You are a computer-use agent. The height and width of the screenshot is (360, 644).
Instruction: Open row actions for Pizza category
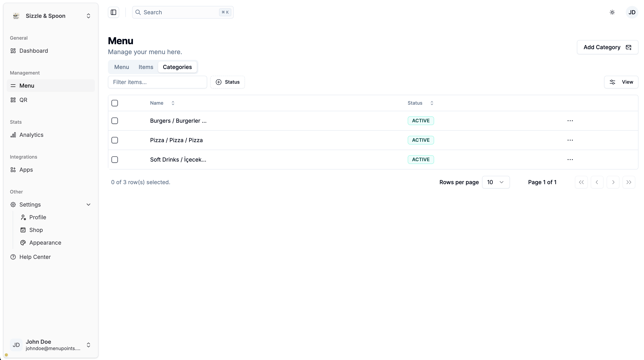tap(570, 140)
